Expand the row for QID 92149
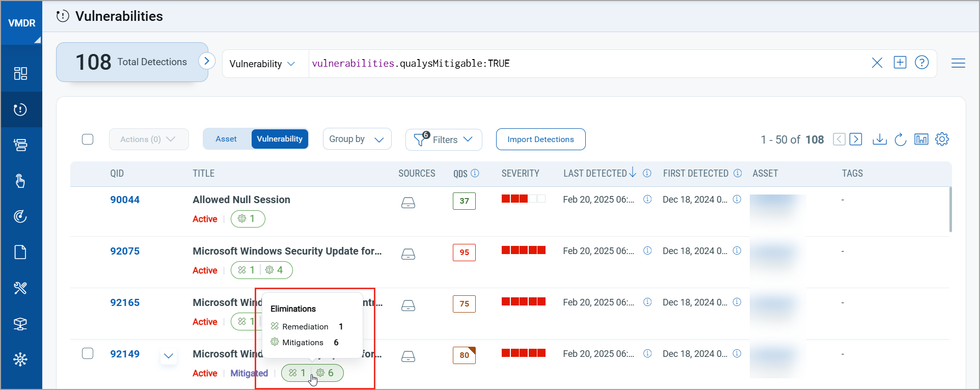The height and width of the screenshot is (390, 980). tap(169, 356)
